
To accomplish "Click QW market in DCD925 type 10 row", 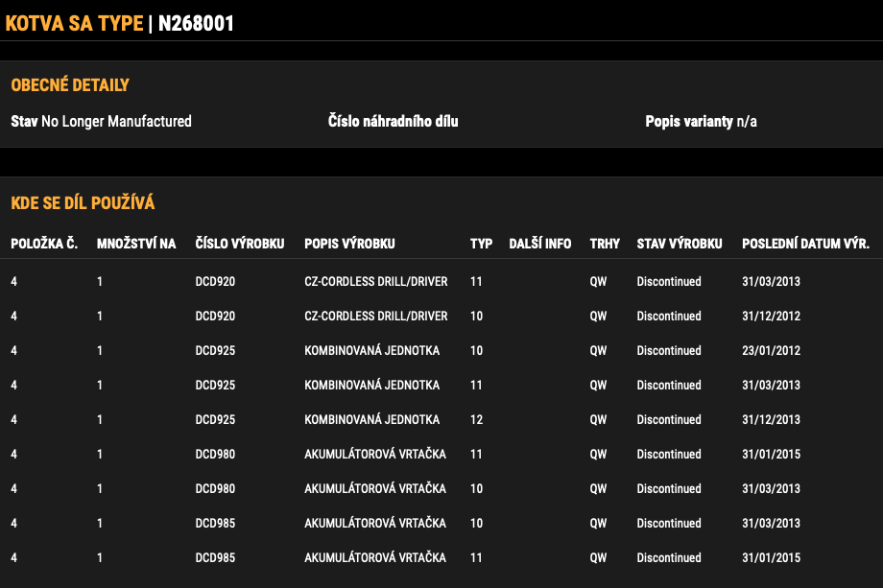I will click(598, 350).
